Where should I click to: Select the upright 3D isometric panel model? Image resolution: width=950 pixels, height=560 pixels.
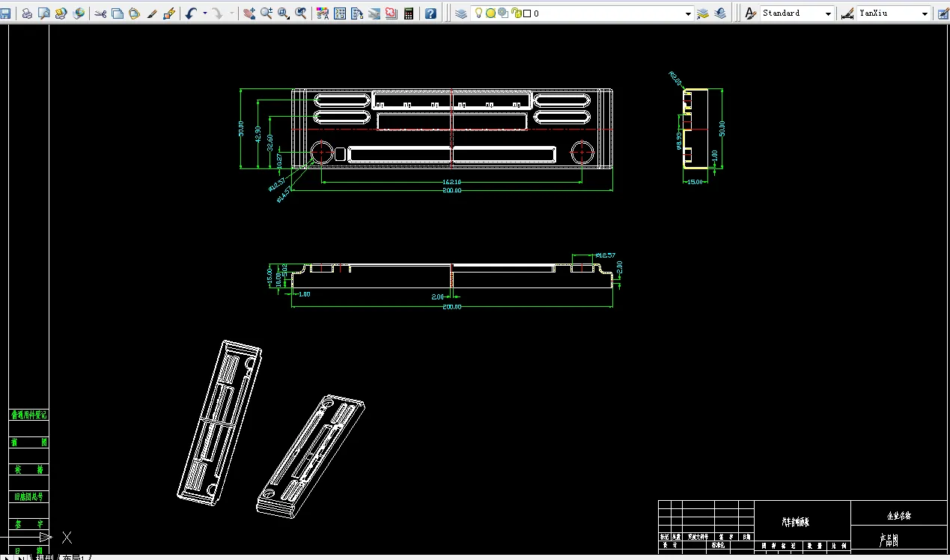coord(219,422)
